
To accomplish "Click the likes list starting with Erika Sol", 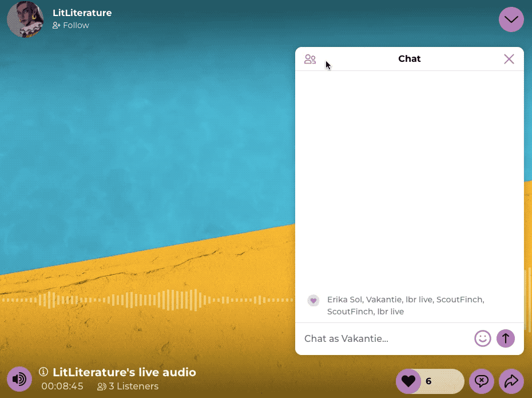I will coord(406,306).
